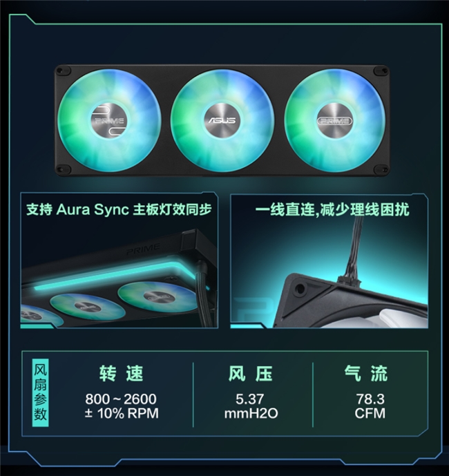
Task: Click the 800~2600 RPM speed value
Action: [x=121, y=406]
